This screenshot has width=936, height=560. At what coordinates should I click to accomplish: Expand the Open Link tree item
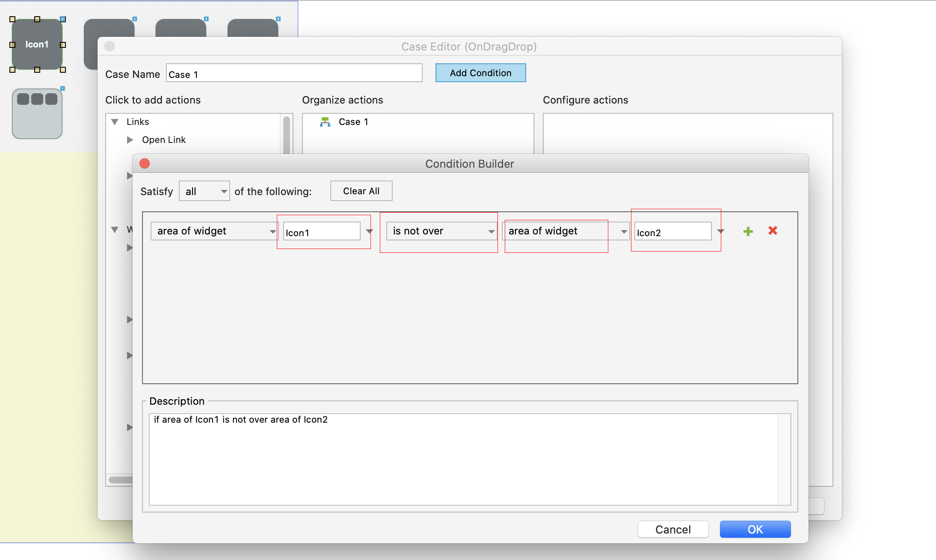(130, 140)
